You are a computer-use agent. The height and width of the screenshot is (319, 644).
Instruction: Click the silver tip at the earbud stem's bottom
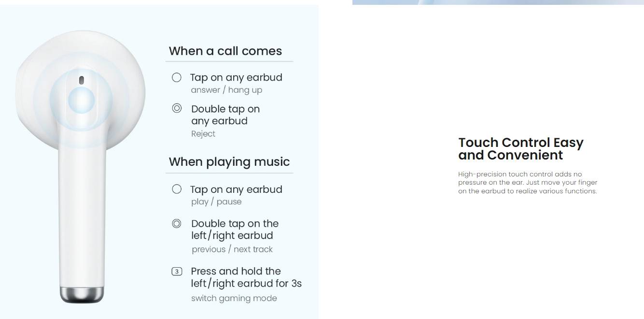coord(82,294)
